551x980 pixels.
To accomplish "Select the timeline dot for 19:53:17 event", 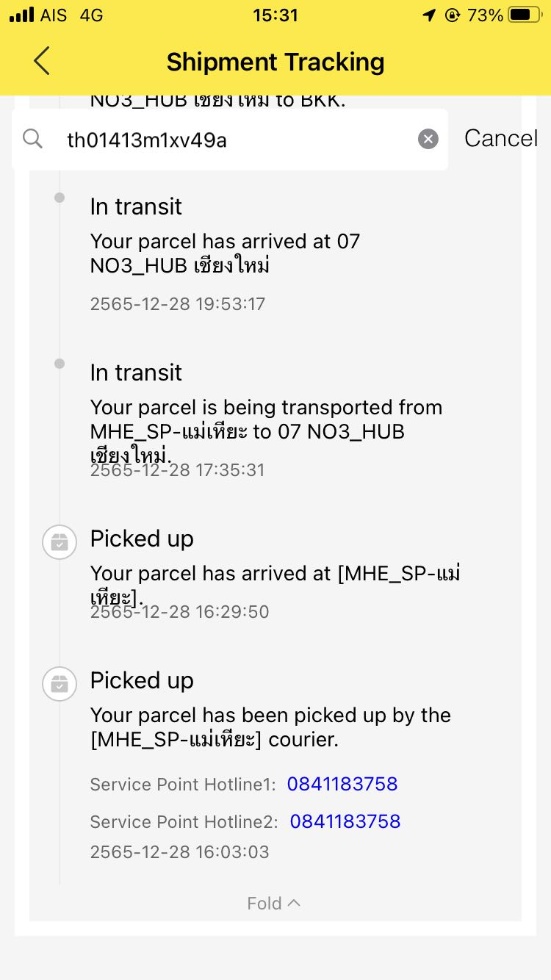I will pos(60,198).
